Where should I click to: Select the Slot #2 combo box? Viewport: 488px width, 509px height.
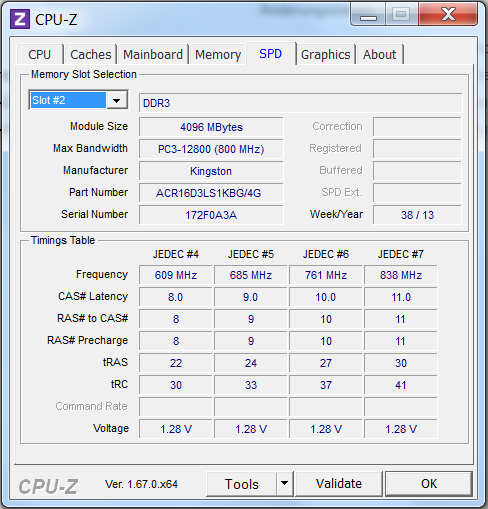point(78,100)
